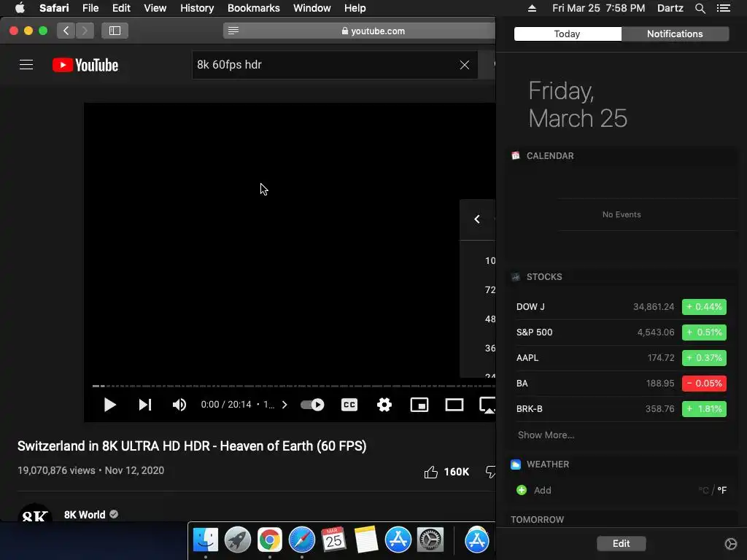Open the 8K World channel avatar
747x560 pixels.
tap(34, 513)
